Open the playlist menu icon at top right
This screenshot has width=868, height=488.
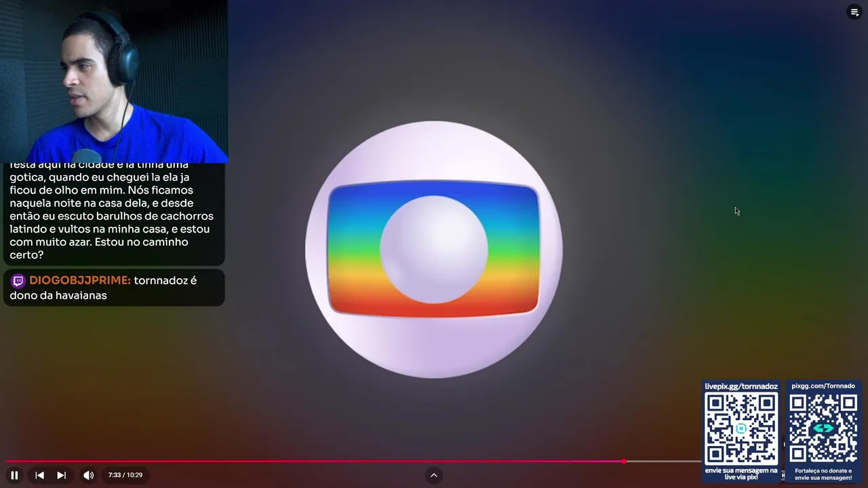coord(854,12)
